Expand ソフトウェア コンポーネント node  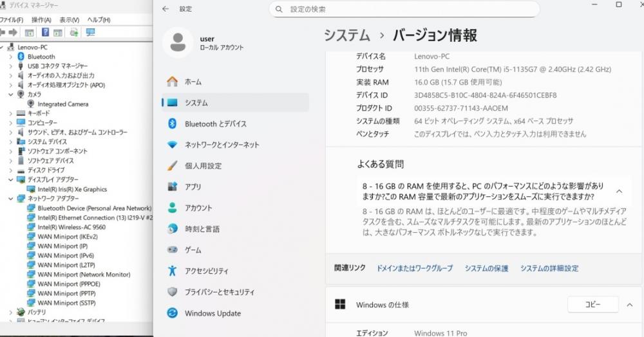click(x=11, y=151)
